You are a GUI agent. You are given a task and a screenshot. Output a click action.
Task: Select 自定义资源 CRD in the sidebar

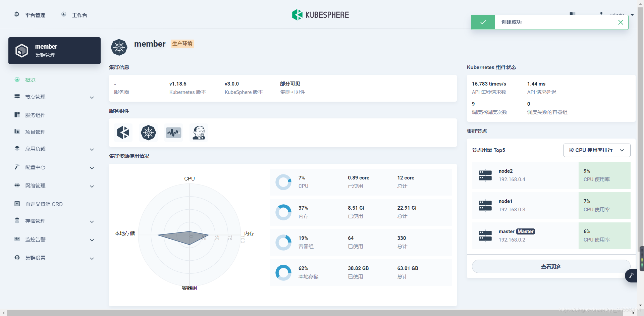[x=44, y=204]
